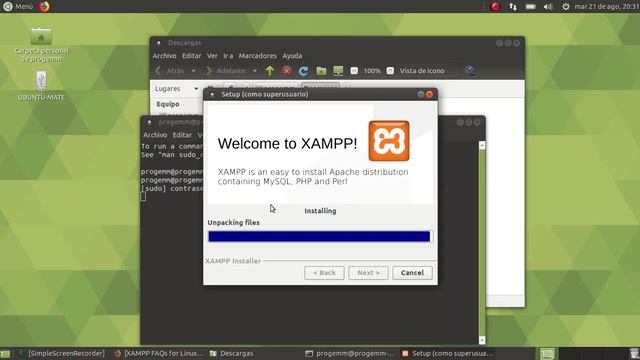Open home folder icon in file manager toolbar
Image resolution: width=640 pixels, height=360 pixels.
click(321, 71)
